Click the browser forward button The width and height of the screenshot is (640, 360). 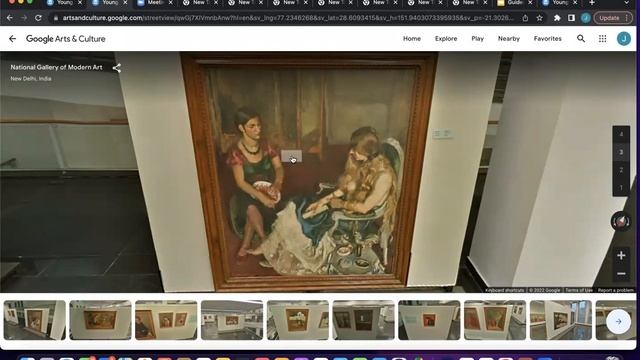24,18
